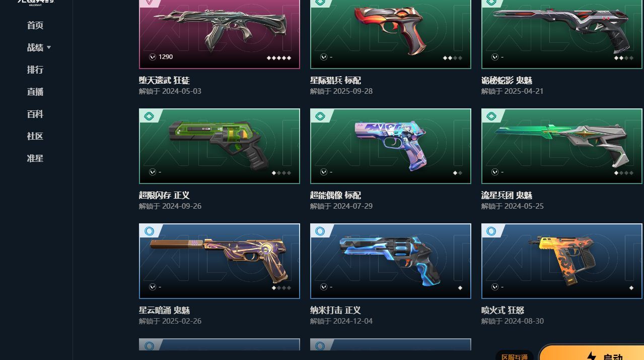Click the currency icon on 堕天遗武 狂徒 card
The image size is (644, 360).
pos(153,57)
